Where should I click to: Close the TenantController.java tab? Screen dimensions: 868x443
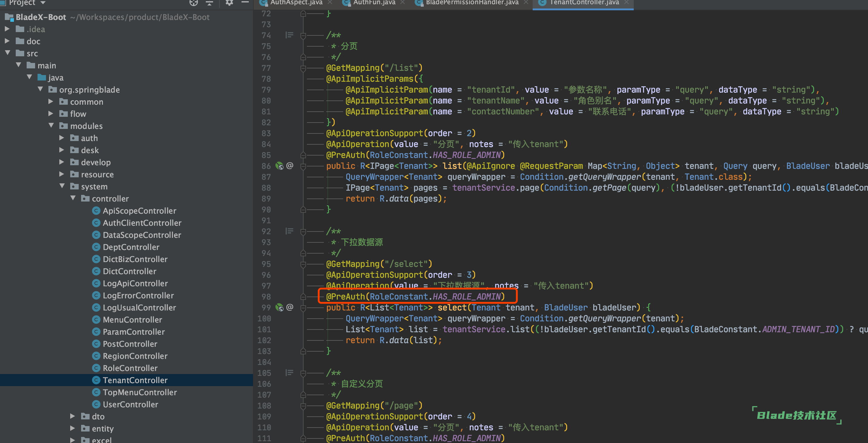point(626,2)
